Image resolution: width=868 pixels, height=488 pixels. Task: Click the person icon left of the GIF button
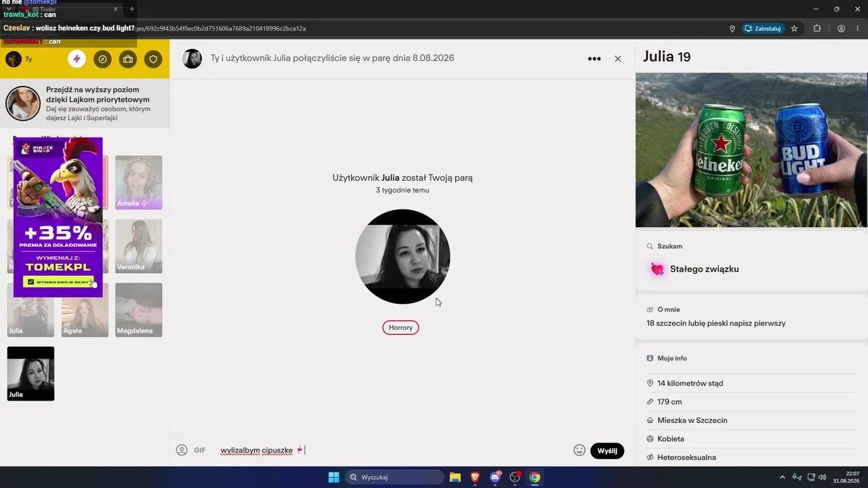coord(182,450)
